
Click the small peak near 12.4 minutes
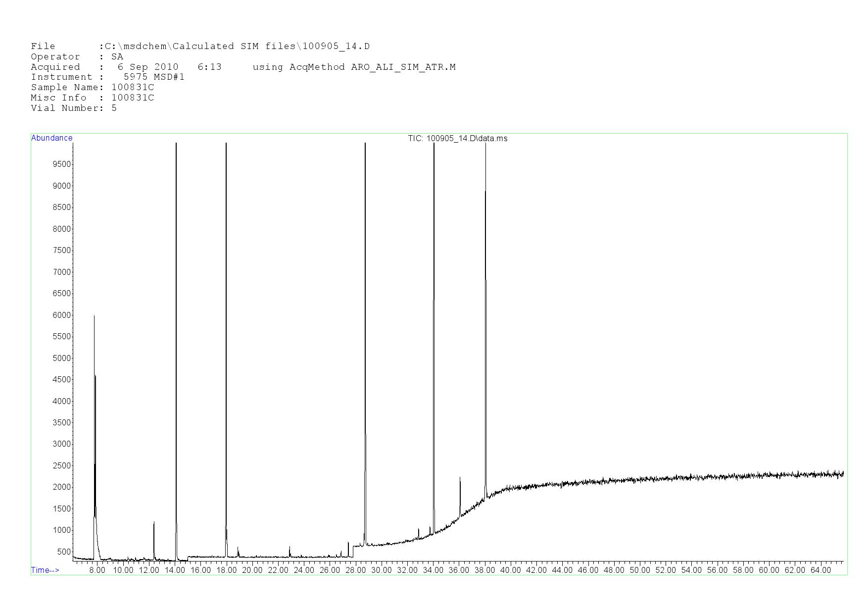tap(154, 523)
